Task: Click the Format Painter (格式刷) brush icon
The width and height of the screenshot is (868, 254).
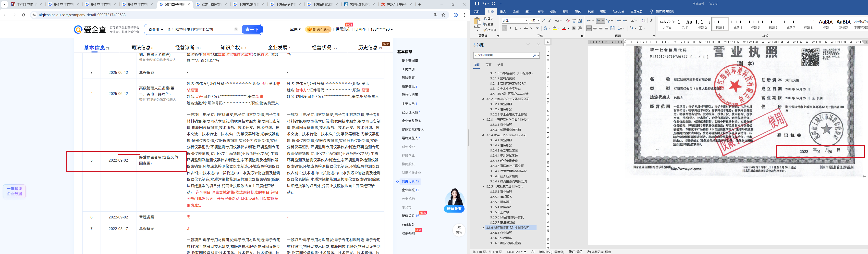Action: point(485,30)
